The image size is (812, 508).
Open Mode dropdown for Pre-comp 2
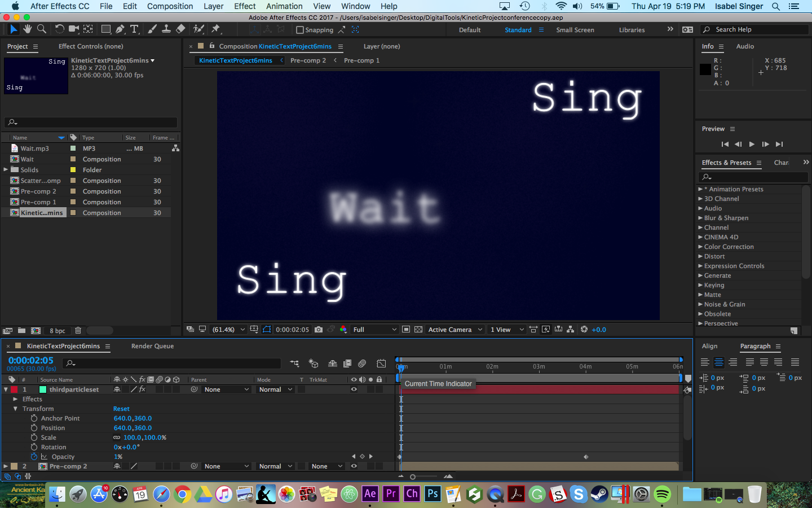[x=275, y=466]
